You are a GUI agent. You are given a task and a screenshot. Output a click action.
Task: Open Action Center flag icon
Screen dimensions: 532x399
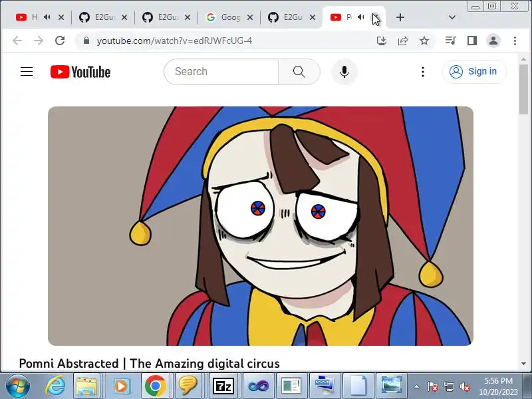(x=432, y=386)
